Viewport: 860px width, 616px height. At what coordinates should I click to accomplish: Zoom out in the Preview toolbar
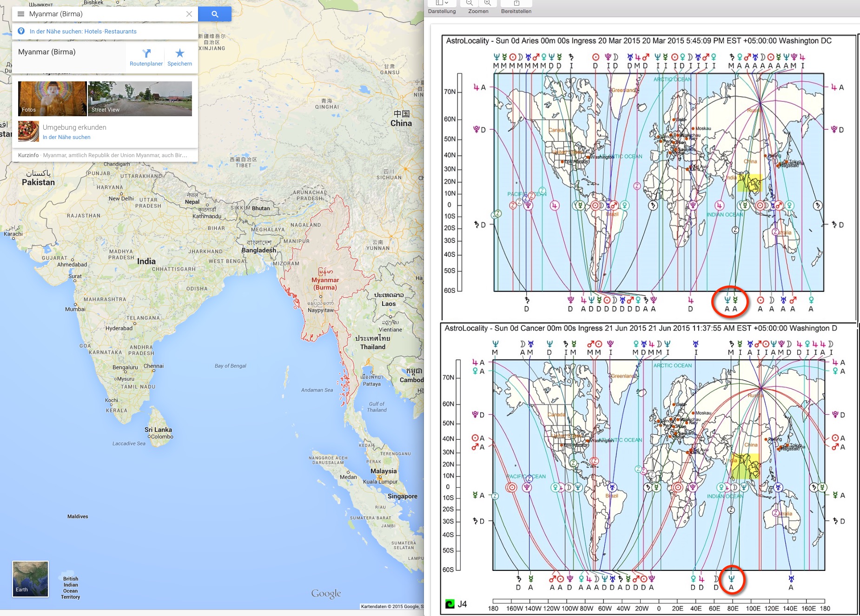click(x=470, y=3)
